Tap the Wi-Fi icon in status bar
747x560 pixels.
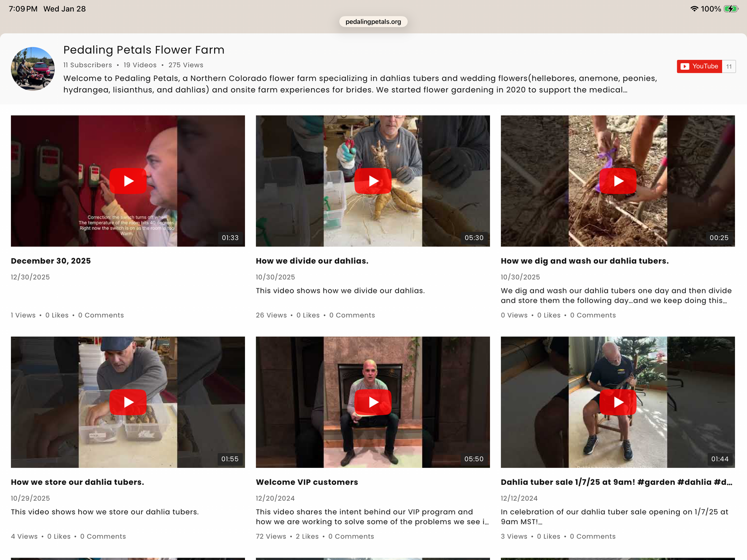(694, 9)
